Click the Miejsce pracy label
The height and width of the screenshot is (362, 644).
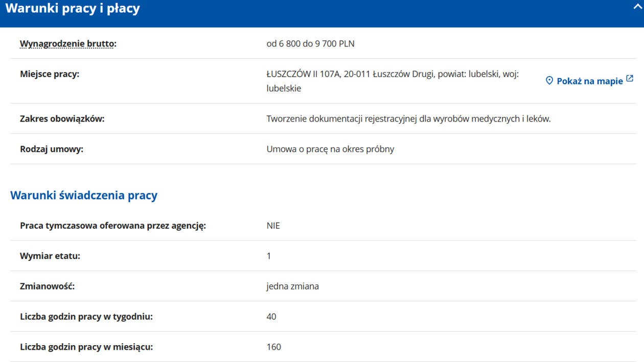pos(50,74)
